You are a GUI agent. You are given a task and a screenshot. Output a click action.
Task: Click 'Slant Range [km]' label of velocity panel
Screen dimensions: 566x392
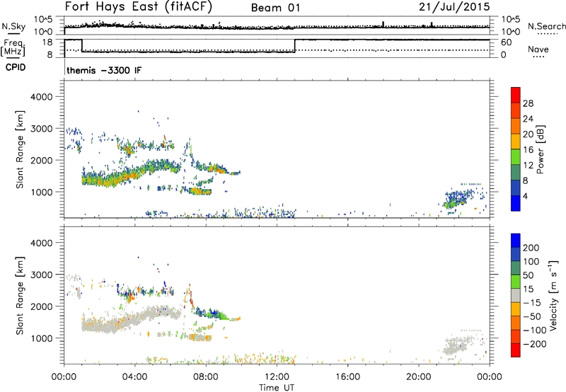point(20,295)
